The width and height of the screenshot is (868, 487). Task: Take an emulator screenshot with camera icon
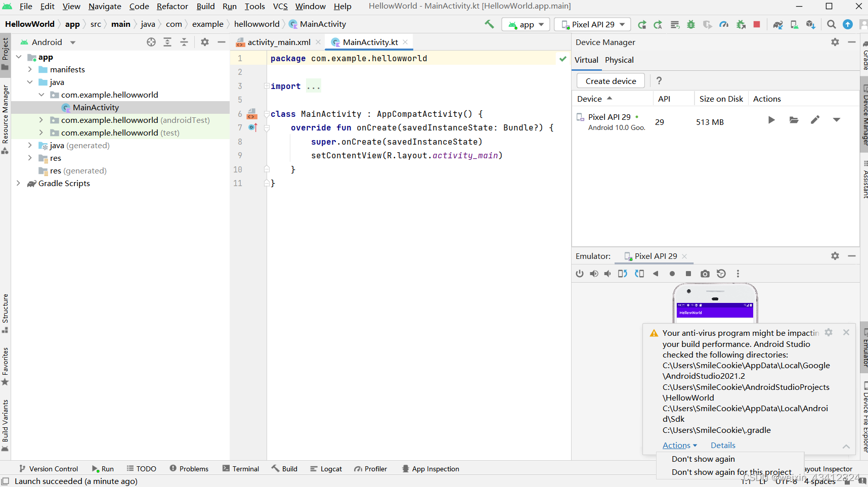[705, 274]
